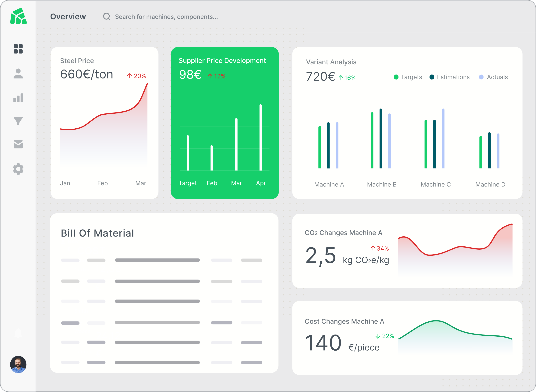This screenshot has height=392, width=537.
Task: Select the Machine B axis label
Action: pos(382,184)
